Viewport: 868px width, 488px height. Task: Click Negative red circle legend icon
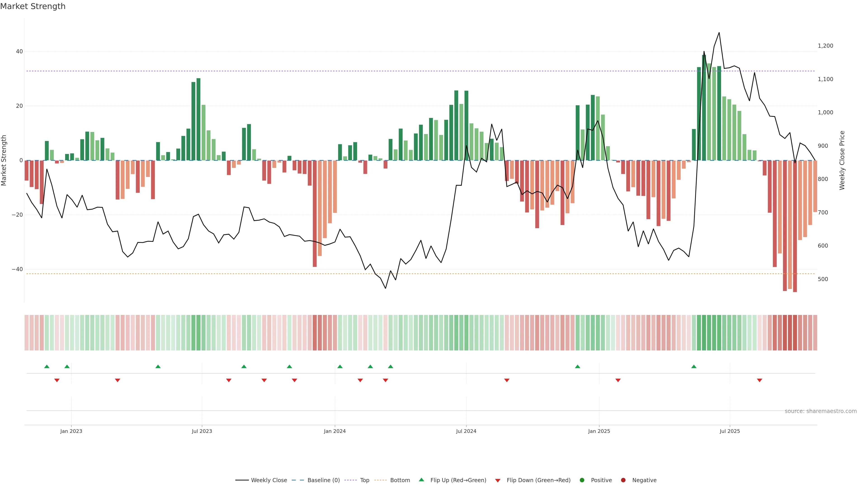coord(623,480)
